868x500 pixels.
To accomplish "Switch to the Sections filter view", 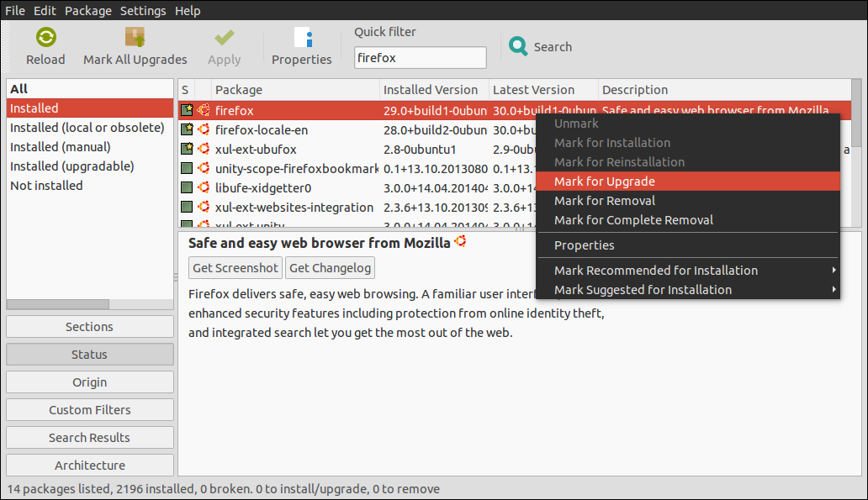I will click(90, 327).
